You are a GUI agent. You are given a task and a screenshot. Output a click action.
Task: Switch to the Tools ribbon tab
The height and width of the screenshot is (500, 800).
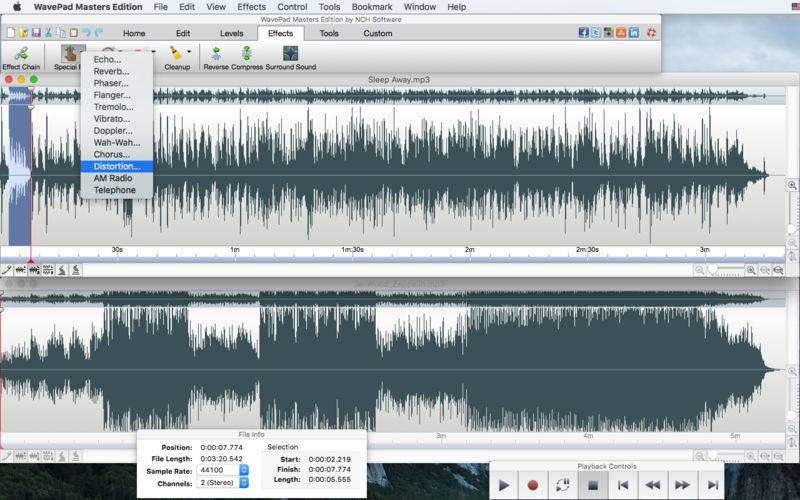click(x=329, y=33)
